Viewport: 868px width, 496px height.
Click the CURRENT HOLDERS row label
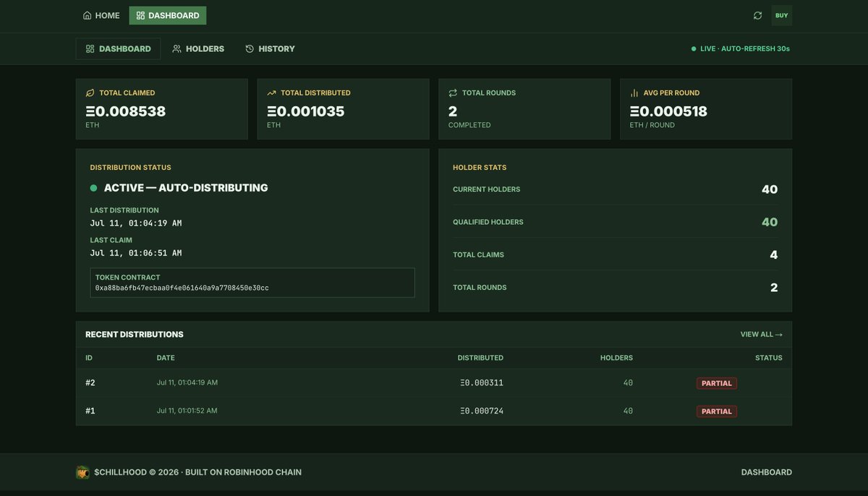click(487, 189)
